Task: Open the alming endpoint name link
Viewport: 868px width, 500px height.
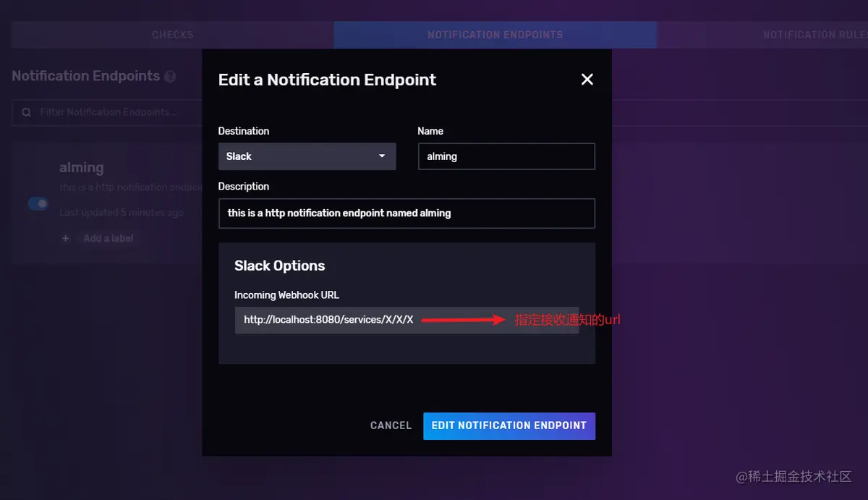Action: [x=81, y=168]
